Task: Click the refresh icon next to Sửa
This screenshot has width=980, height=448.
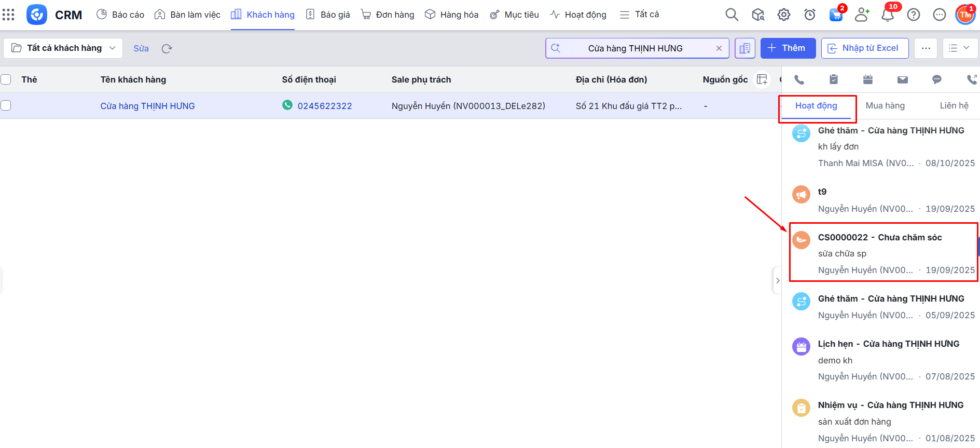Action: click(167, 49)
